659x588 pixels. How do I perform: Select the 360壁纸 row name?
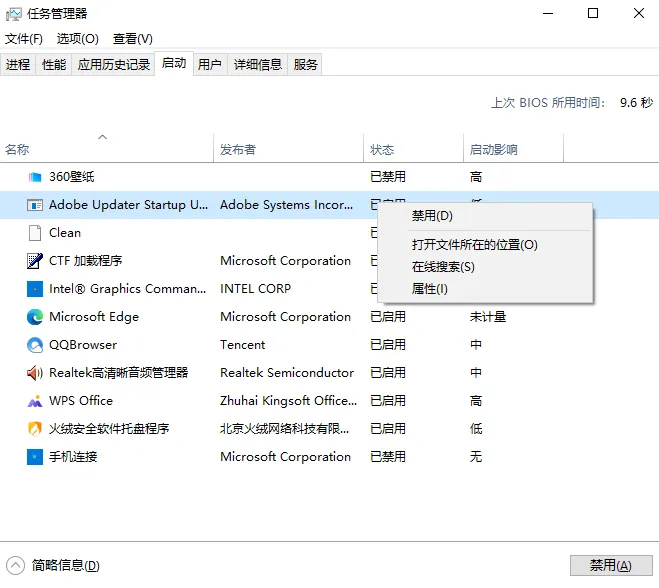71,177
